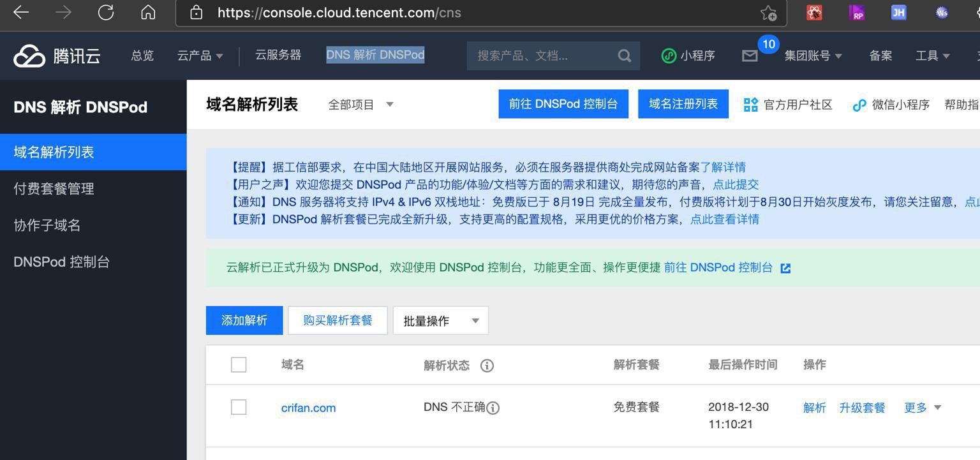Reload the page with the refresh icon
This screenshot has width=980, height=460.
pos(106,12)
